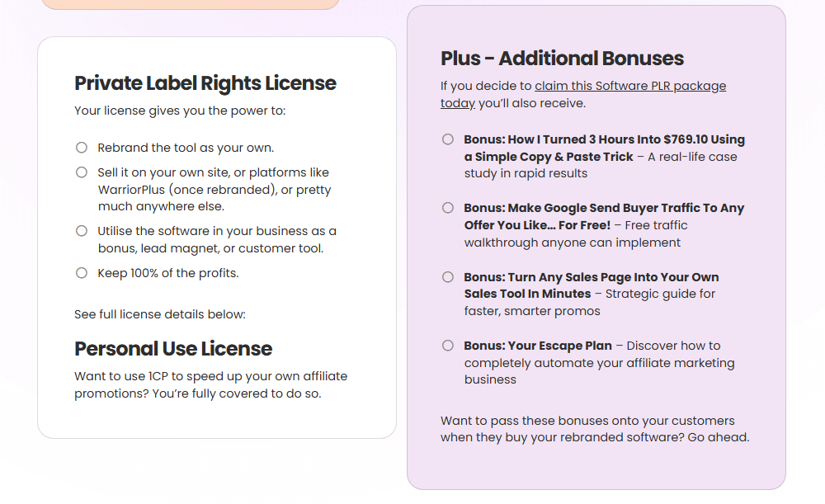Click circle bullet beside 'Keep 100% of the profits'
825x504 pixels.
tap(82, 272)
